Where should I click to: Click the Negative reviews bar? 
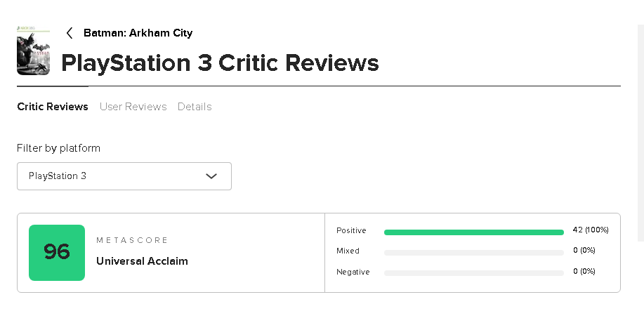473,272
